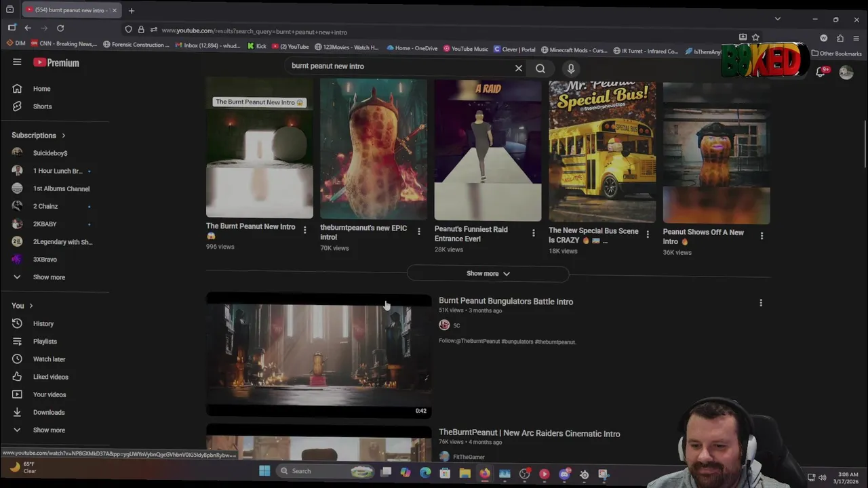Open the Windows Start menu
Image resolution: width=868 pixels, height=488 pixels.
point(264,471)
